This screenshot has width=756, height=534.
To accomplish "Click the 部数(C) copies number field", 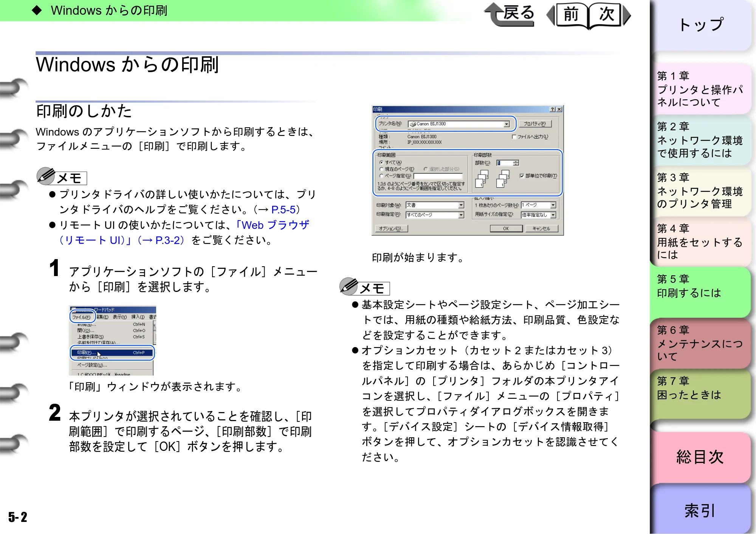I will click(505, 163).
